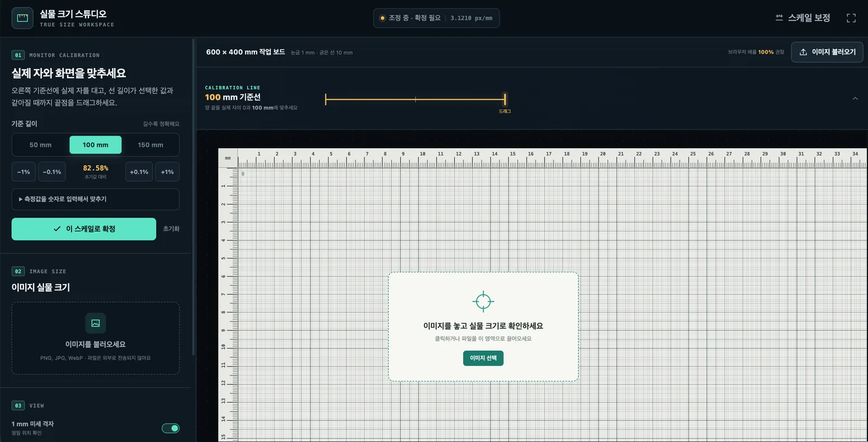The image size is (868, 442).
Task: Click the crosshair target icon on board
Action: (483, 302)
